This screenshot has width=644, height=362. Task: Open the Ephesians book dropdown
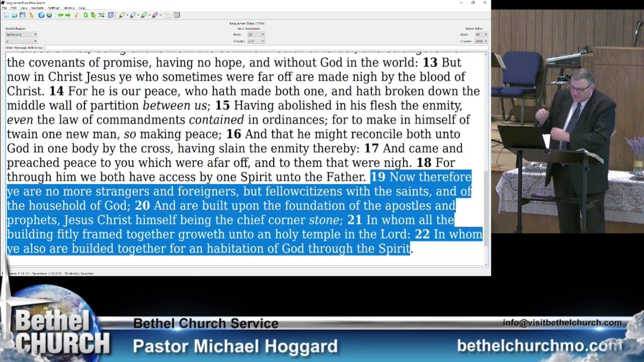click(22, 34)
